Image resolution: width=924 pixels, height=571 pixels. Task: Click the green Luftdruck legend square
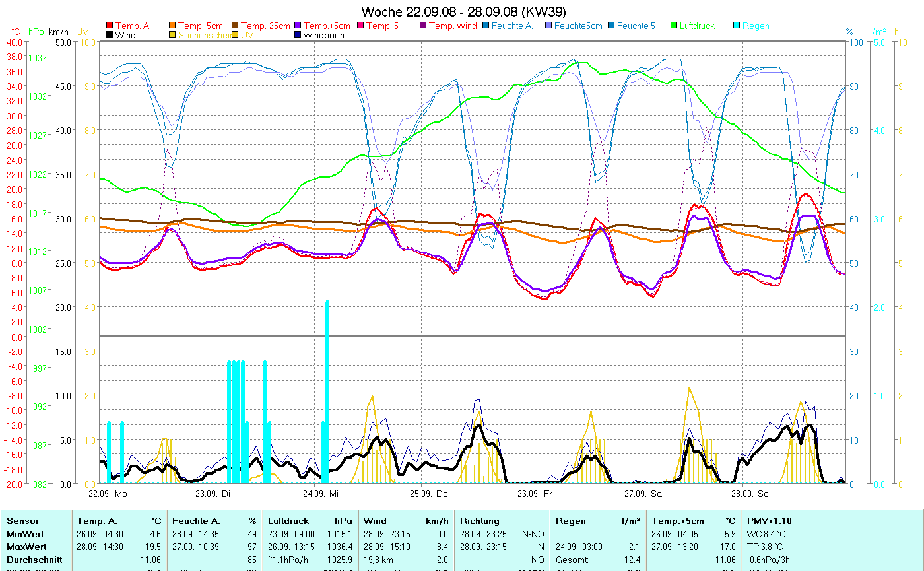click(674, 26)
